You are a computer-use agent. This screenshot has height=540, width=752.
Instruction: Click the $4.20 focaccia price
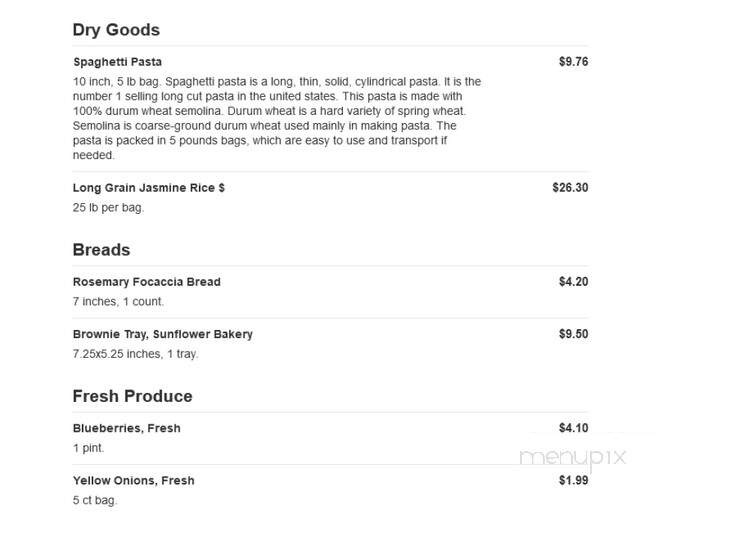coord(573,282)
